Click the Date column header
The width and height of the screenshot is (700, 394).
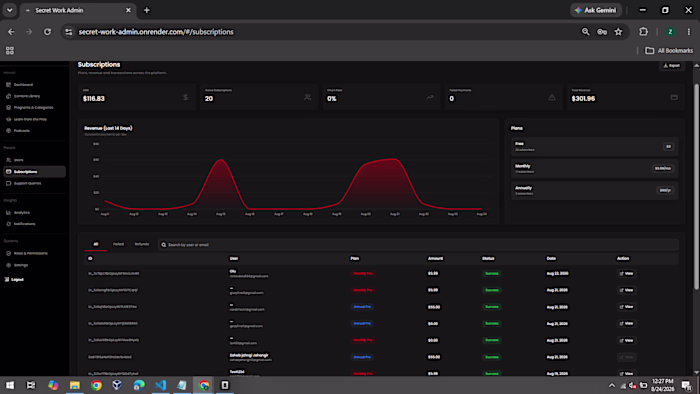pyautogui.click(x=551, y=258)
